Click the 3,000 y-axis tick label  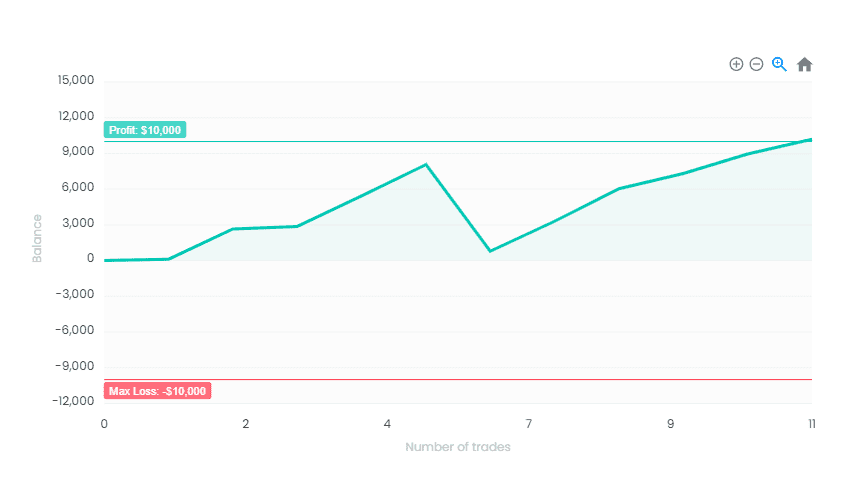pyautogui.click(x=79, y=223)
